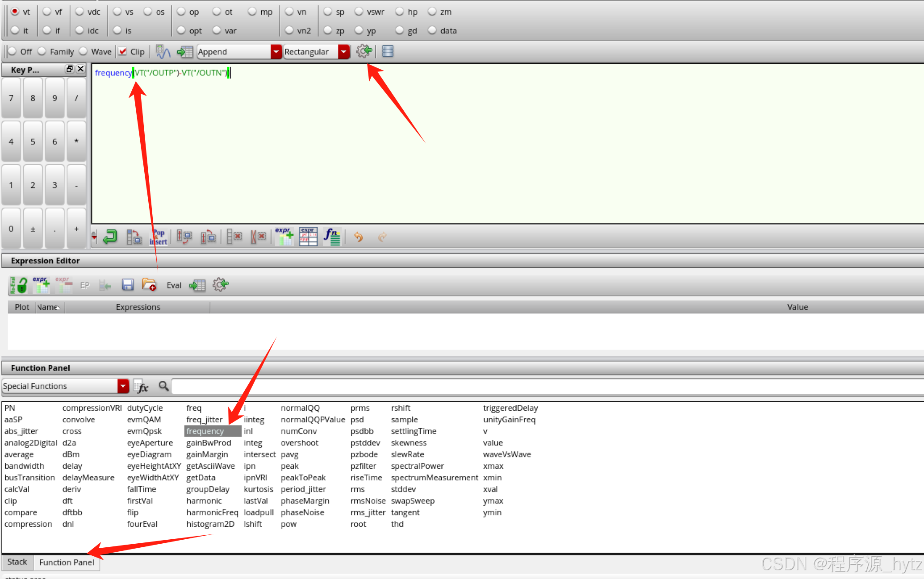Toggle the Clip checkbox
The height and width of the screenshot is (579, 924).
click(123, 51)
